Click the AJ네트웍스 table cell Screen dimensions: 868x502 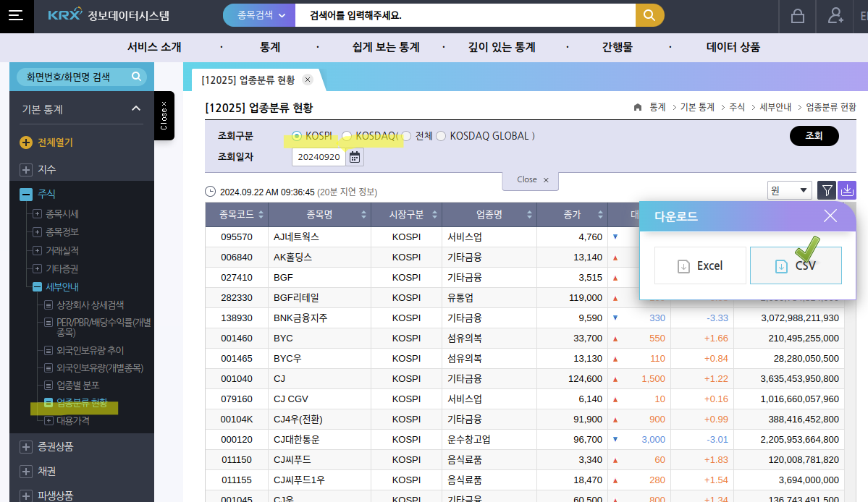tap(319, 237)
